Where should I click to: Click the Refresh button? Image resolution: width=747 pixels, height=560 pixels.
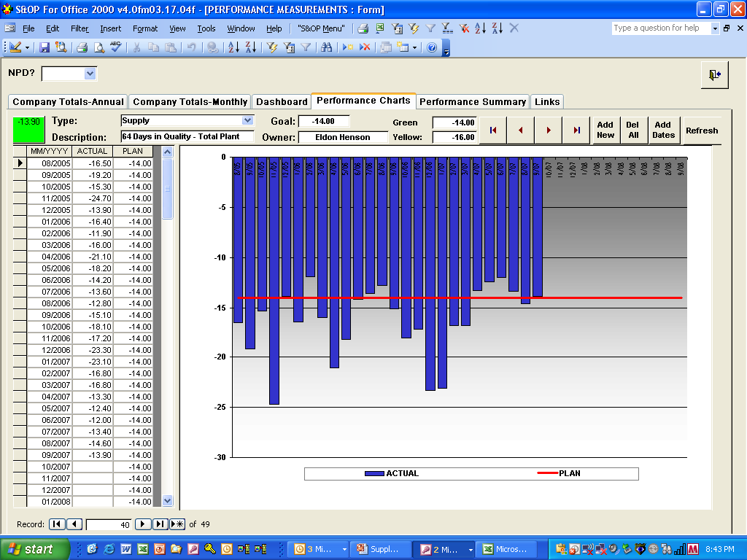tap(702, 131)
